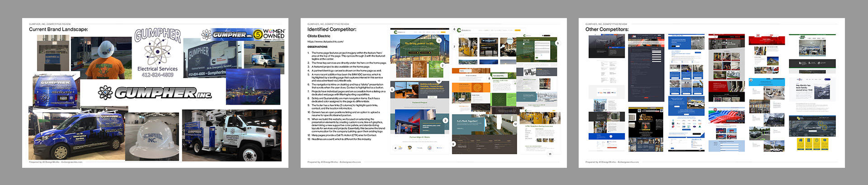
Task: Click the Current Brand Landscape heading
Action: [58, 29]
